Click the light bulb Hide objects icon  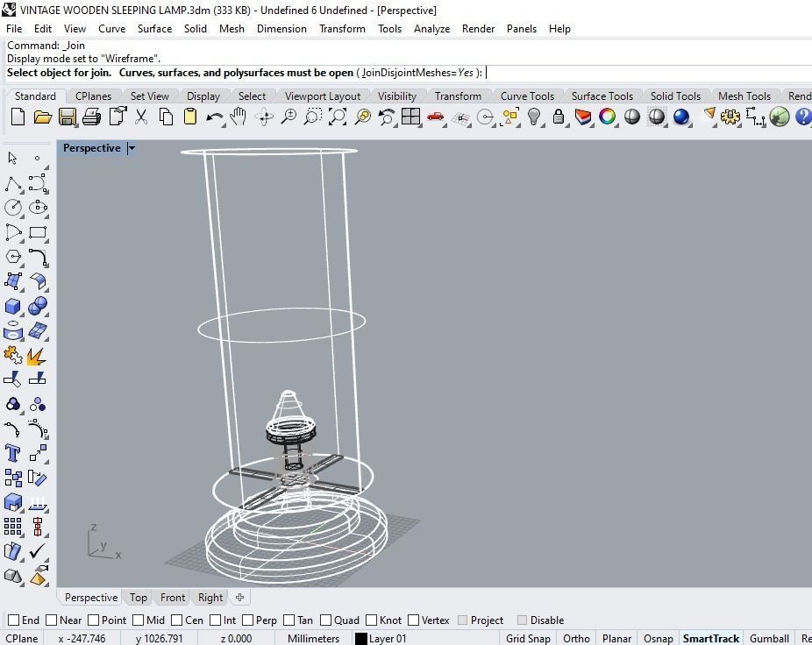[533, 117]
